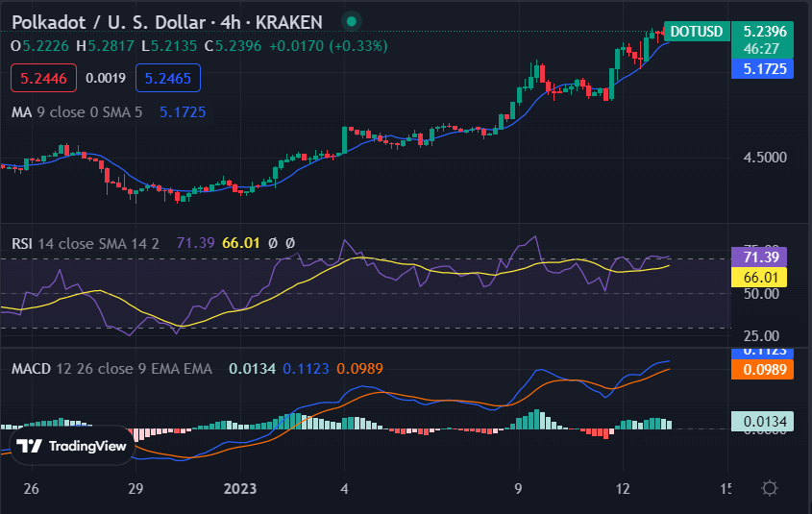Screen dimensions: 812x514
Task: Click the +0.0170 (+0.33%) change value
Action: coord(329,46)
